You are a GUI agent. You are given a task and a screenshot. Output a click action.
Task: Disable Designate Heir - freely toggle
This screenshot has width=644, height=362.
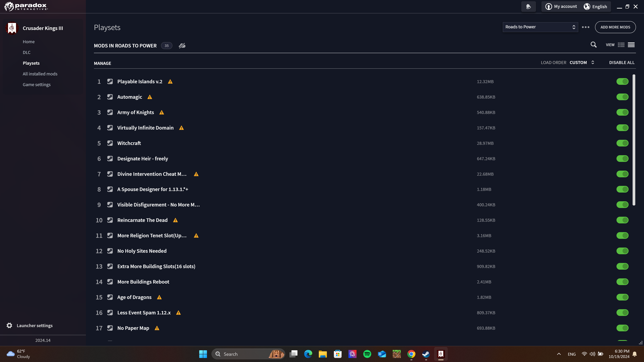coord(622,159)
